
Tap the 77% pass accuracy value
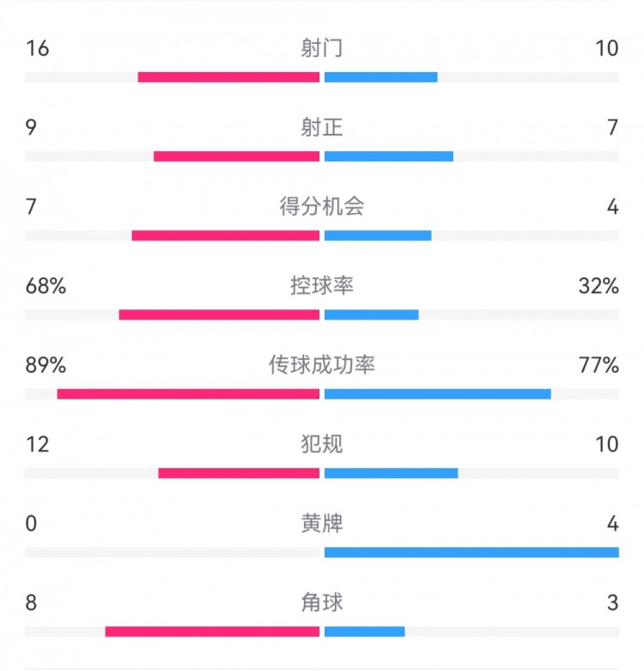click(598, 365)
